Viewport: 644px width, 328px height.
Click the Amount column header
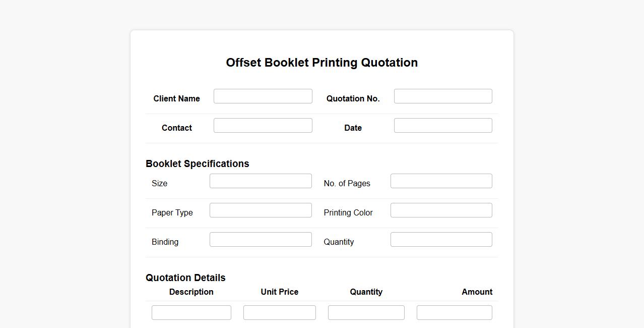point(477,292)
